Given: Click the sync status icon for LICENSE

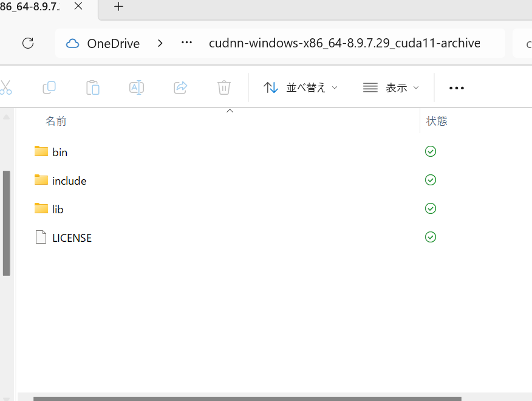Looking at the screenshot, I should coord(431,237).
